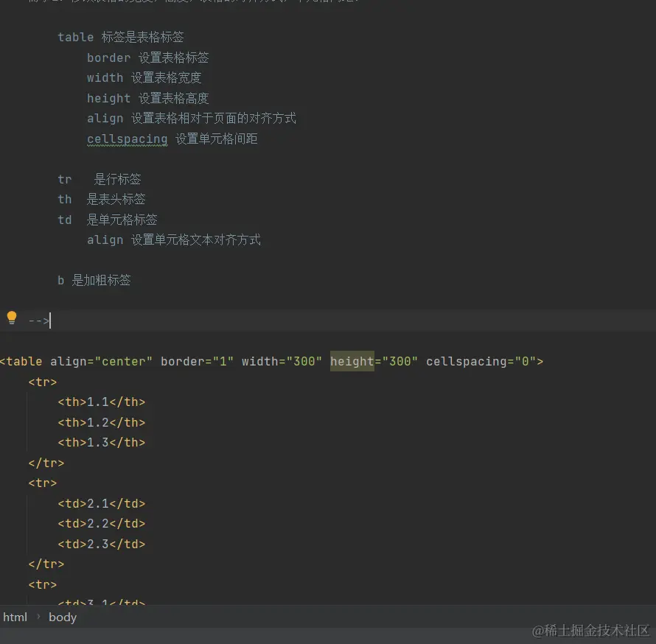Place cursor on <th>1.1</th> line

(102, 402)
